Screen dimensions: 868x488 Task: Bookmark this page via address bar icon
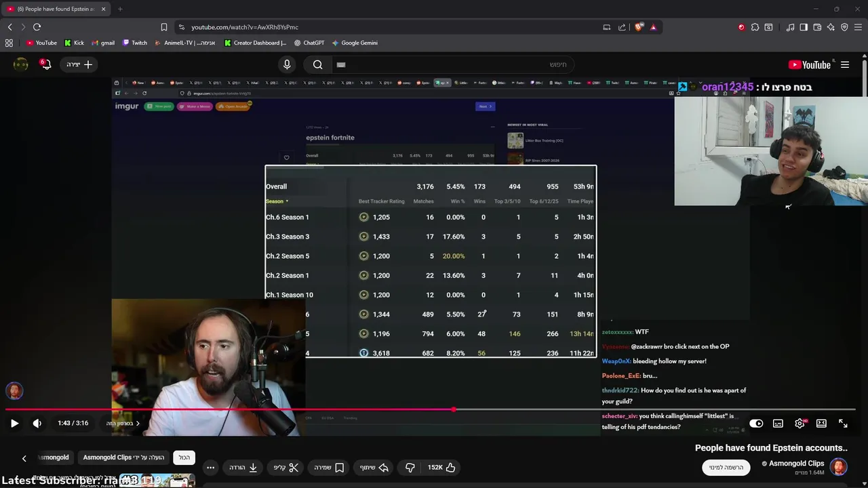163,27
